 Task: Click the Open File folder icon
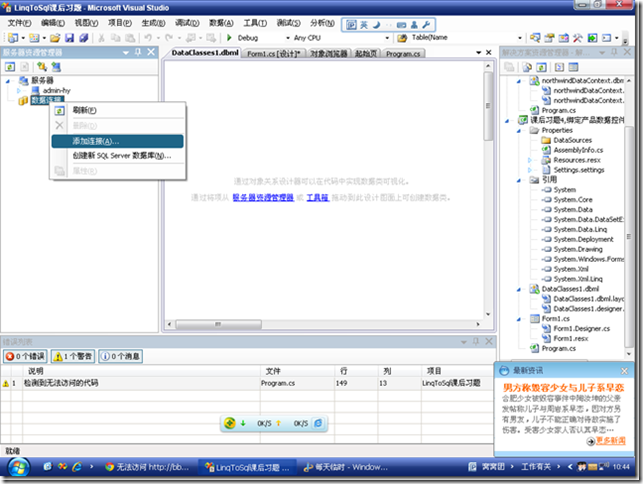[x=55, y=38]
